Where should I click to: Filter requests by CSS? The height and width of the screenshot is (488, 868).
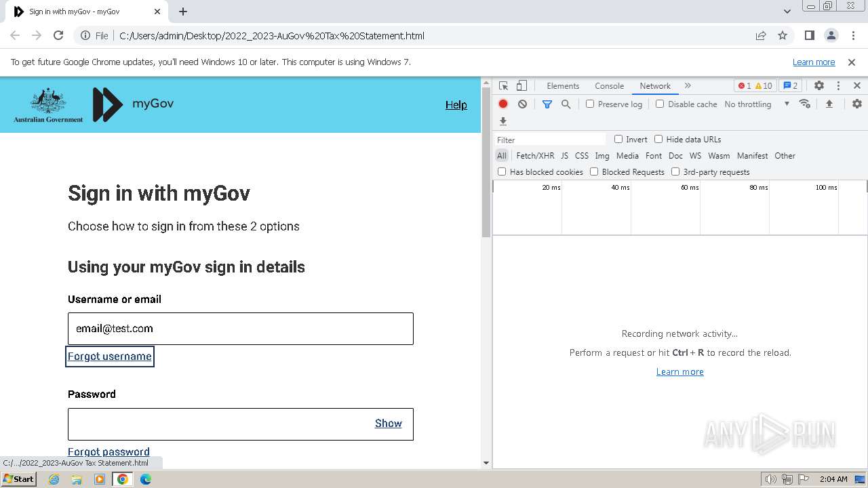tap(582, 156)
